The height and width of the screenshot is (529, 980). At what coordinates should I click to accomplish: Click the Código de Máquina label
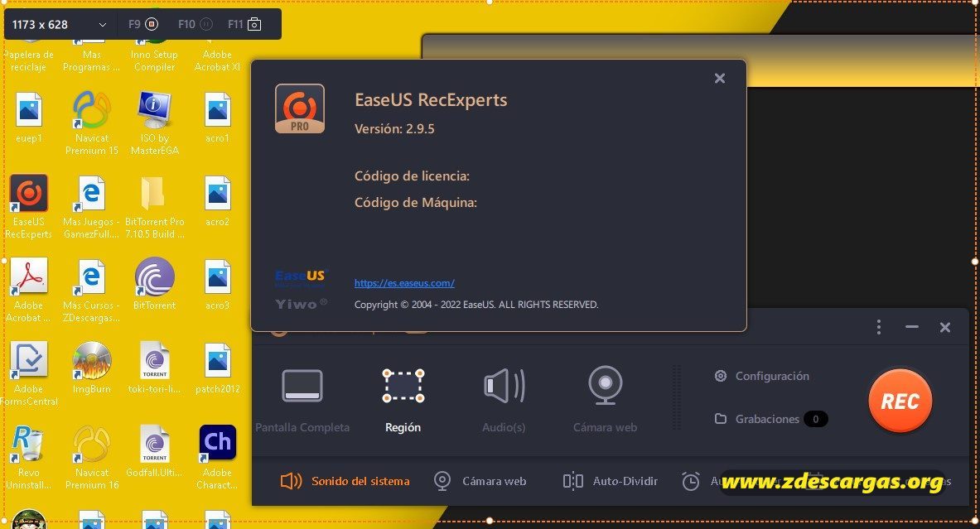click(416, 202)
